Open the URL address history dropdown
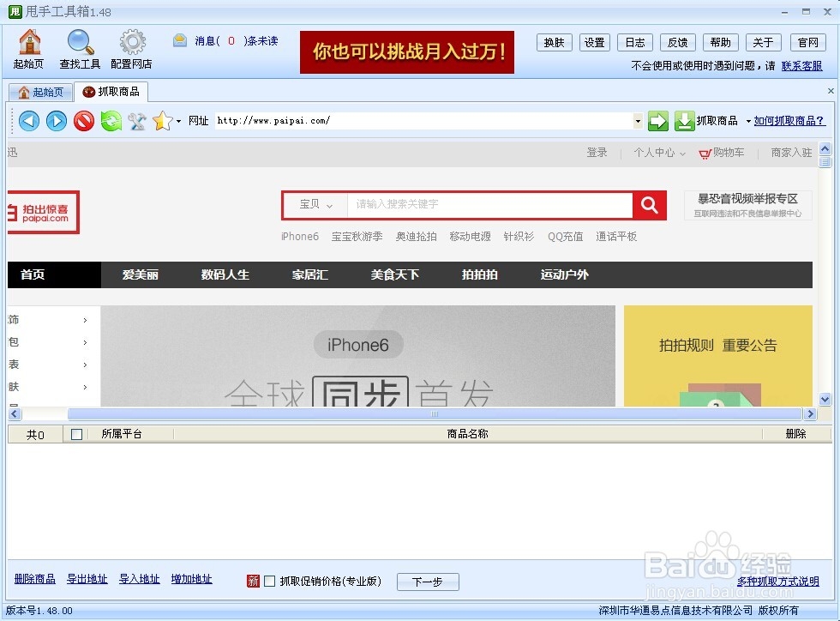 click(x=638, y=121)
